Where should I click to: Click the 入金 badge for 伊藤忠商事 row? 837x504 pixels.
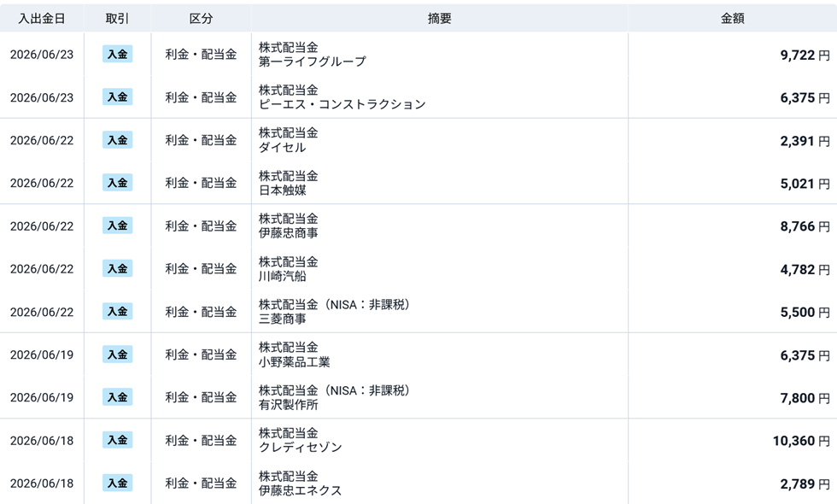pos(118,226)
